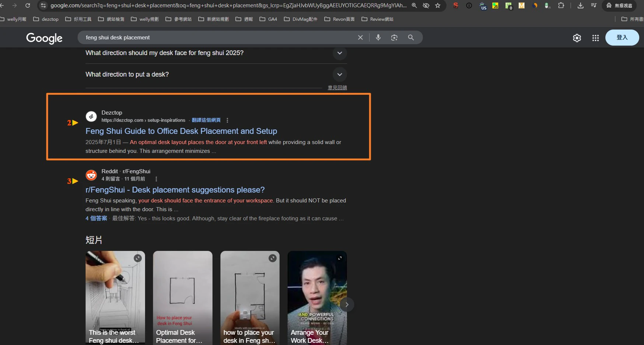Show next shorts with the carousel arrow
This screenshot has height=345, width=644.
tap(347, 304)
